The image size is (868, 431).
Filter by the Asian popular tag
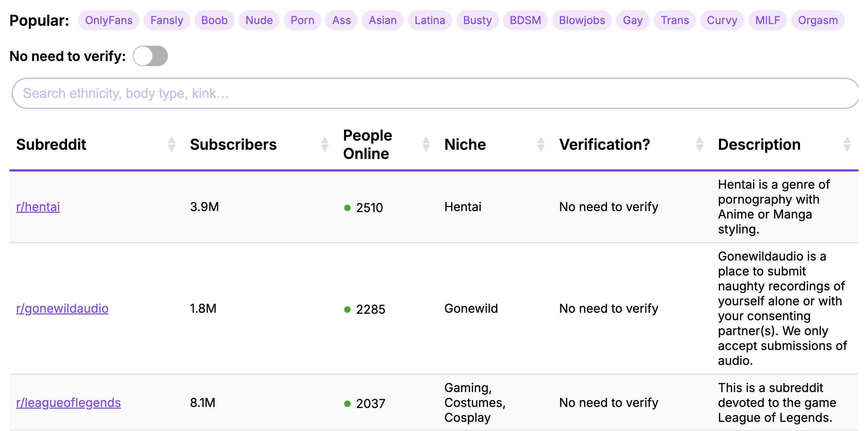(x=383, y=20)
